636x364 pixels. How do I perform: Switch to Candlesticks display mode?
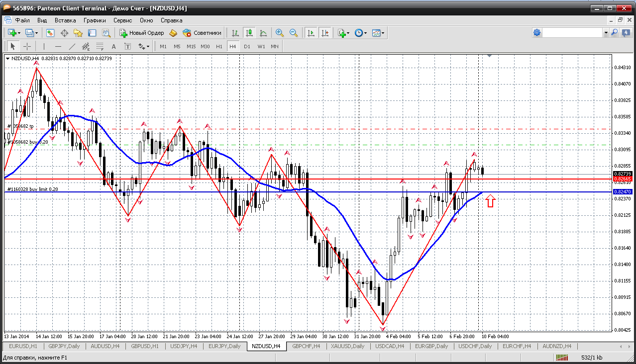coord(249,33)
